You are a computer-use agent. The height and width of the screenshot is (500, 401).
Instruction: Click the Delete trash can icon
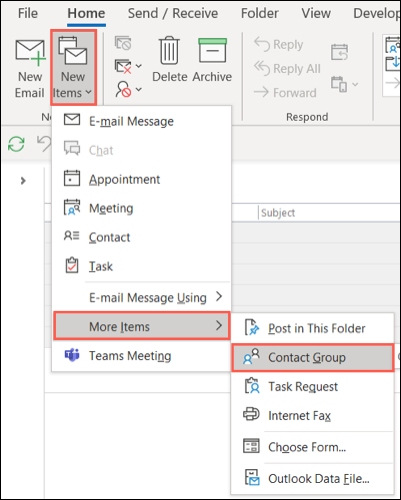(169, 51)
